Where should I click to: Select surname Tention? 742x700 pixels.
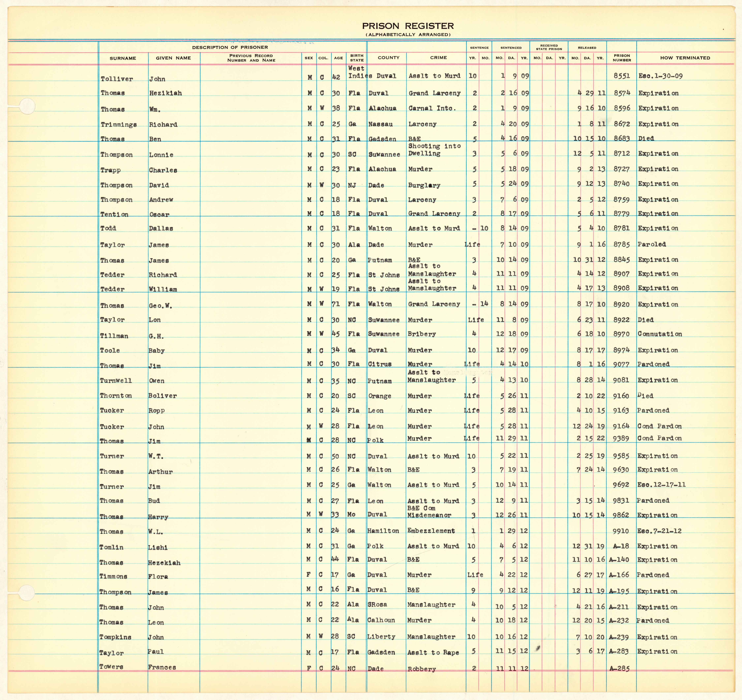click(x=114, y=214)
